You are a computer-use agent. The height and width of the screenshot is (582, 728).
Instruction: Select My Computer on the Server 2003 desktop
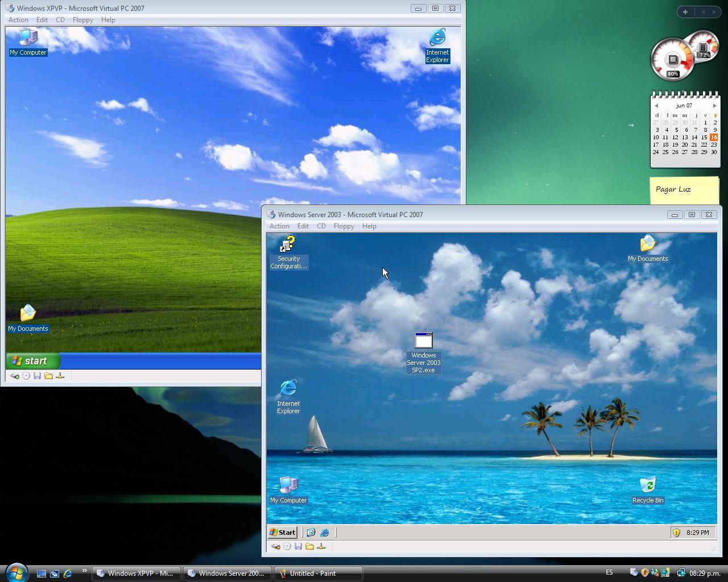[288, 490]
